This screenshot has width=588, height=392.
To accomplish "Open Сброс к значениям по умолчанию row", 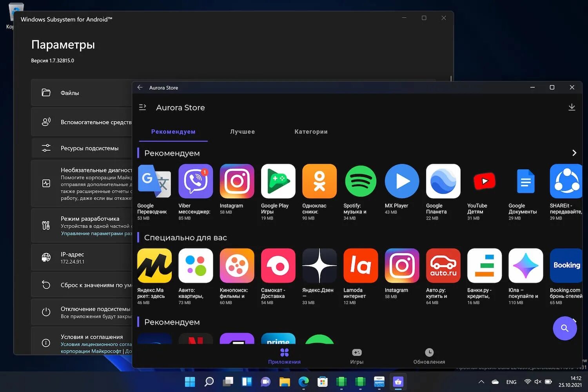I will click(82, 285).
